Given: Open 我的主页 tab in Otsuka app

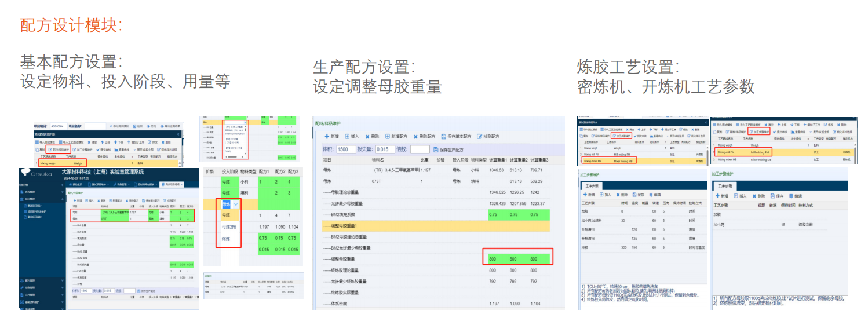Looking at the screenshot, I should pyautogui.click(x=75, y=185).
